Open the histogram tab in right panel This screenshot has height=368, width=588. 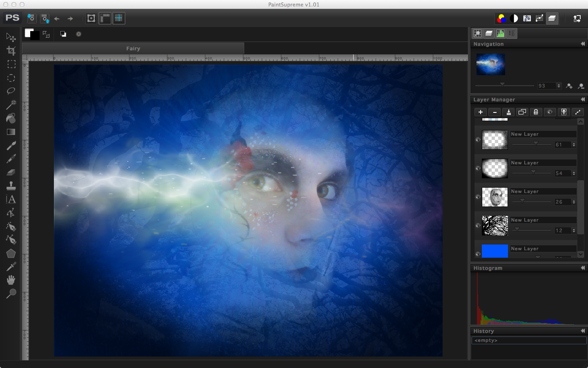(500, 34)
